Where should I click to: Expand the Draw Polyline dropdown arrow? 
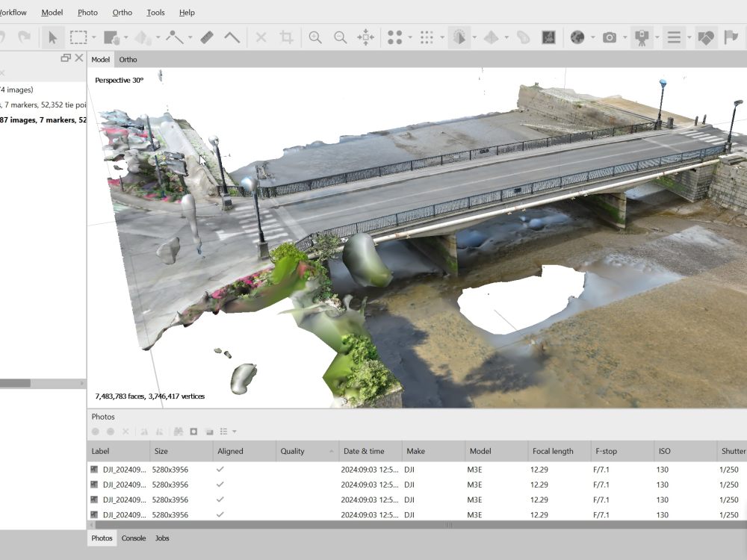[190, 37]
